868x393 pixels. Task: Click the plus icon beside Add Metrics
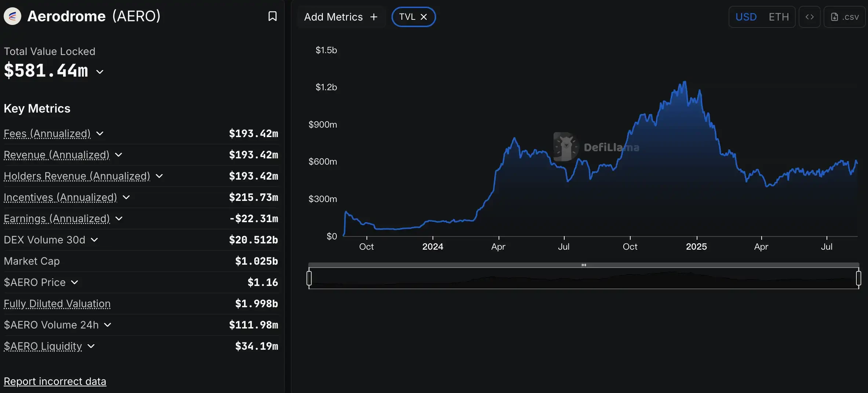coord(374,17)
